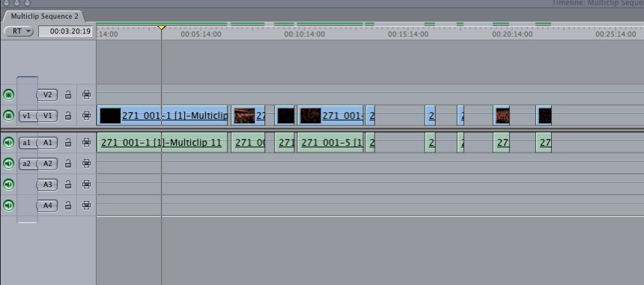Hide the V2 track visibility
644x285 pixels.
(x=8, y=95)
